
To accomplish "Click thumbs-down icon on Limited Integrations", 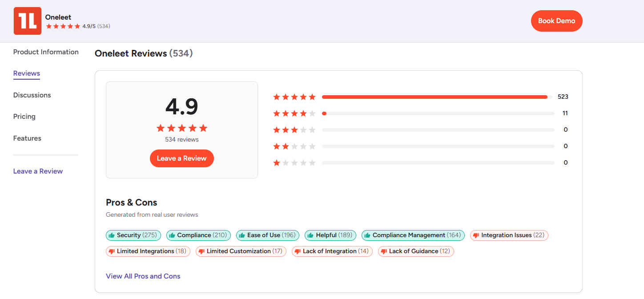I will pyautogui.click(x=112, y=251).
